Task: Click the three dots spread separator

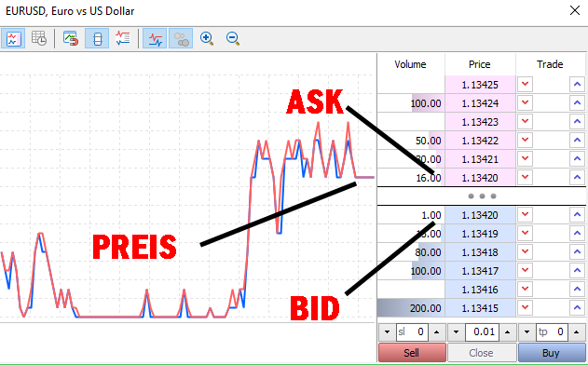Action: (482, 196)
